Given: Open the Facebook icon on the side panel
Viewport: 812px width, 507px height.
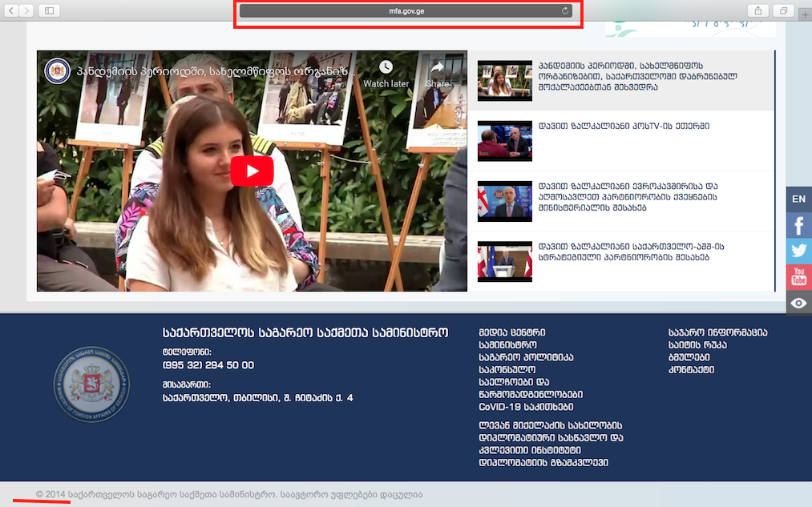Looking at the screenshot, I should click(x=798, y=225).
